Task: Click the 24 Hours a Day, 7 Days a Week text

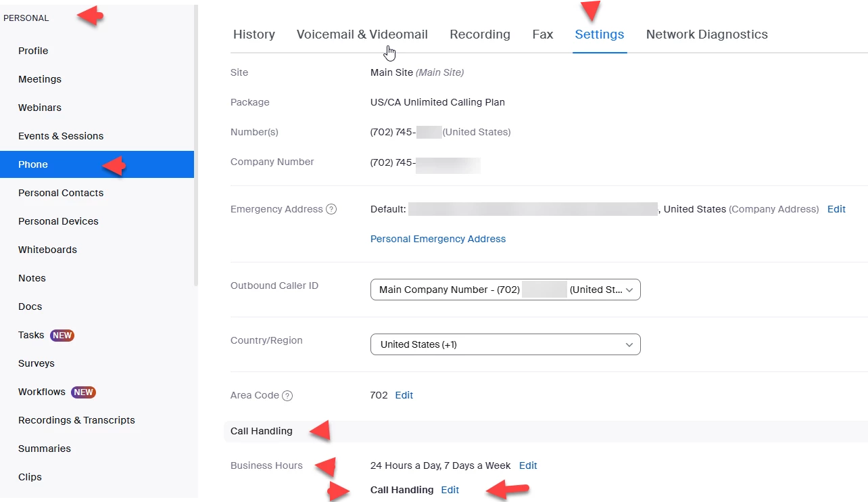Action: click(x=441, y=465)
